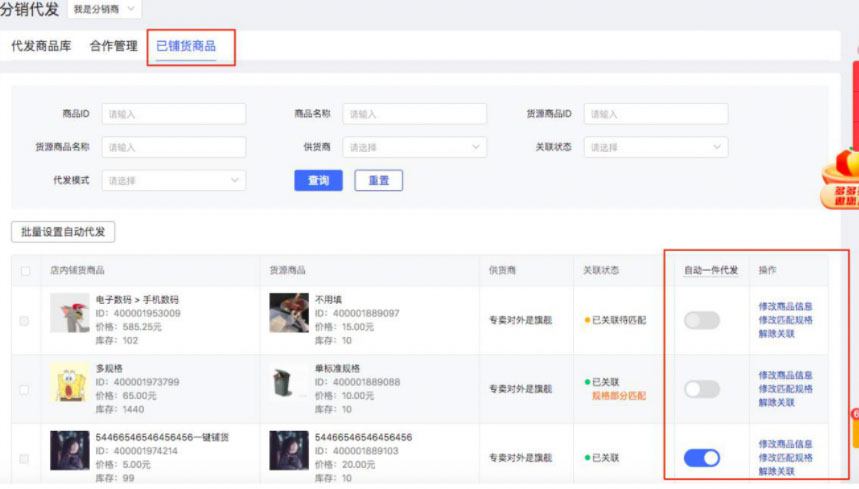Click the 店内铺货商品 column header
Screen dimensions: 859x489
77,271
